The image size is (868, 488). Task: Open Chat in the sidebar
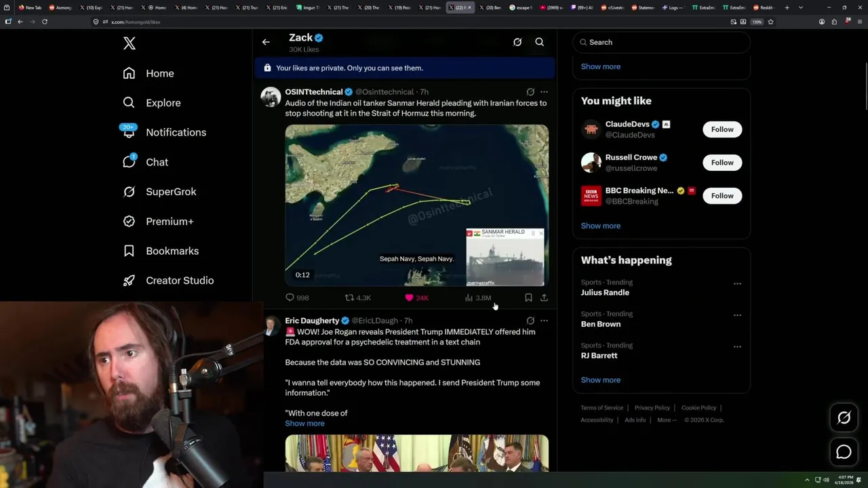click(x=145, y=162)
